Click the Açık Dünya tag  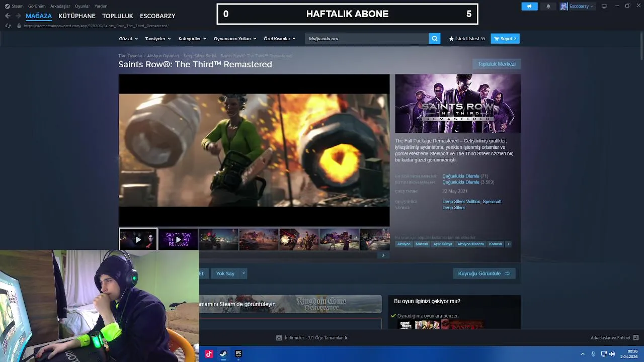443,244
